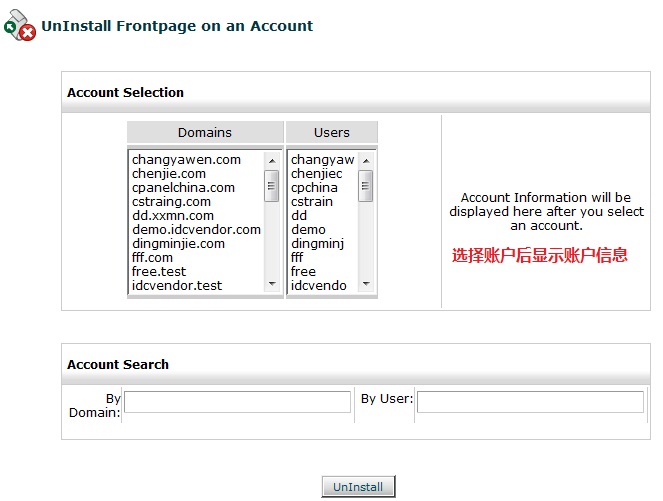Click Domains list scroll-up arrow
The height and width of the screenshot is (501, 663).
click(272, 161)
